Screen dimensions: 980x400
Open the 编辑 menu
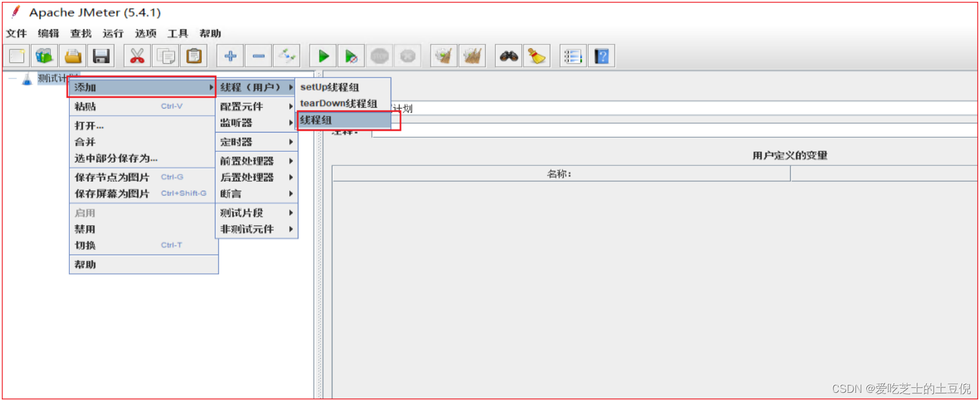(x=49, y=34)
